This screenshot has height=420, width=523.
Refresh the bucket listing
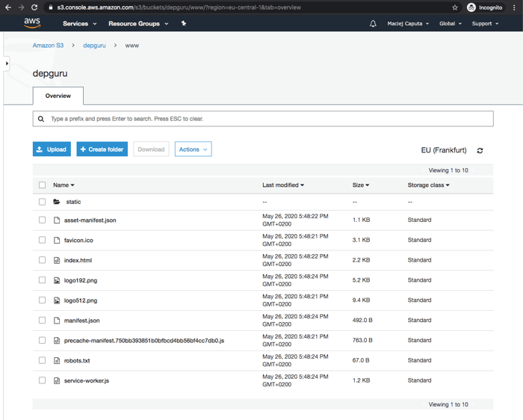(x=480, y=151)
